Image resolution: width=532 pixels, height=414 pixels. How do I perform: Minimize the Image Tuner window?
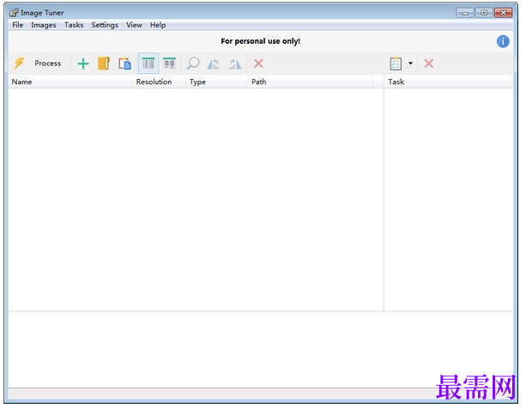click(x=465, y=13)
